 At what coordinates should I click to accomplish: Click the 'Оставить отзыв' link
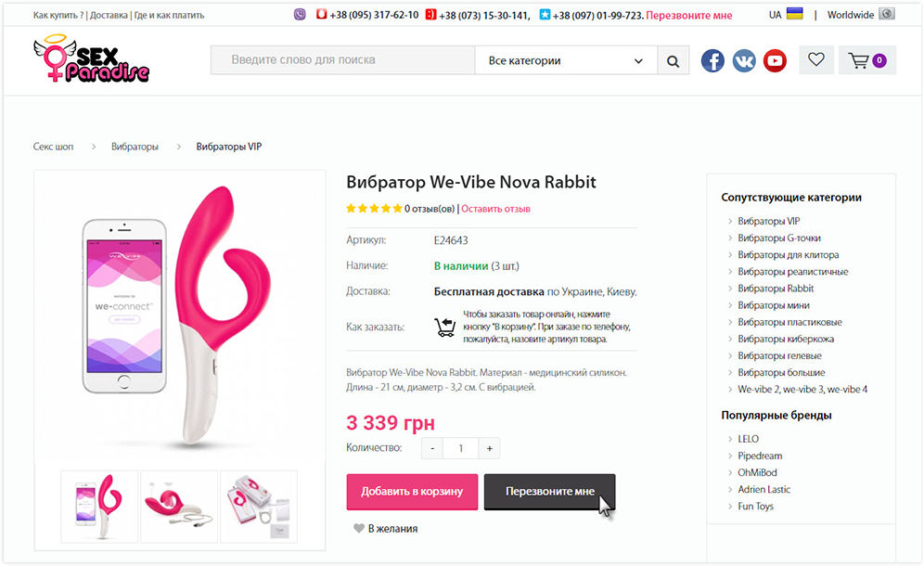coord(495,209)
